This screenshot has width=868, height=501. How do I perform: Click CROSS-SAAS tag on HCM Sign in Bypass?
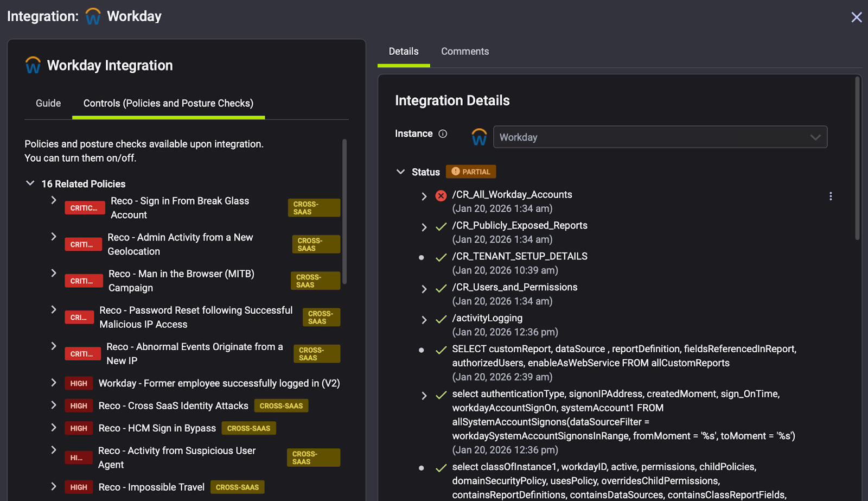(x=248, y=428)
